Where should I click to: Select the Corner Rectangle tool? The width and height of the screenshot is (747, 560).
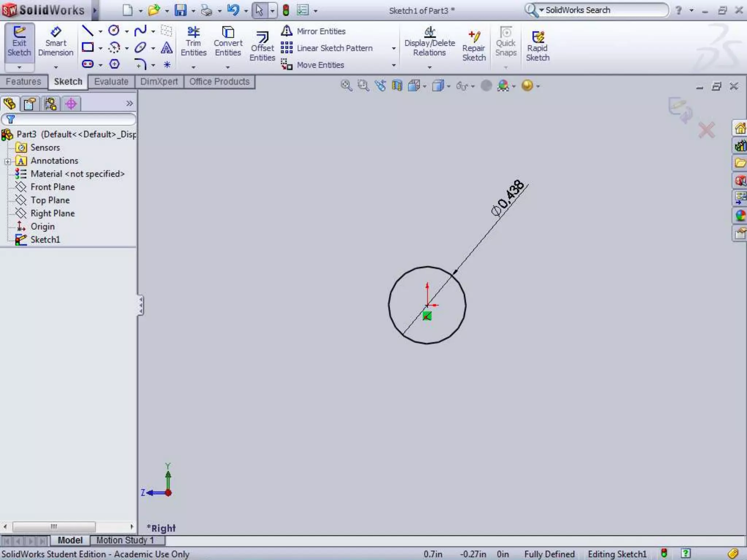coord(88,47)
